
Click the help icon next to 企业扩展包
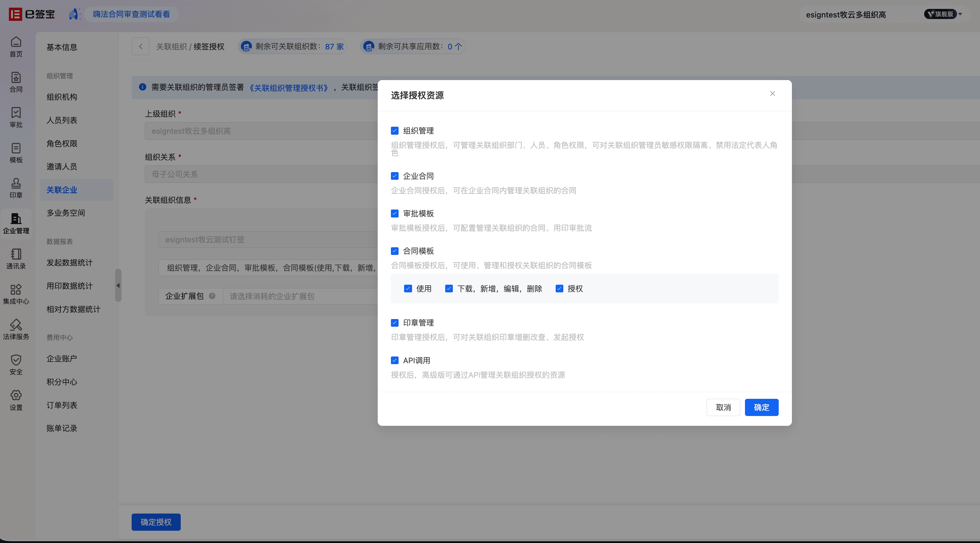point(212,296)
